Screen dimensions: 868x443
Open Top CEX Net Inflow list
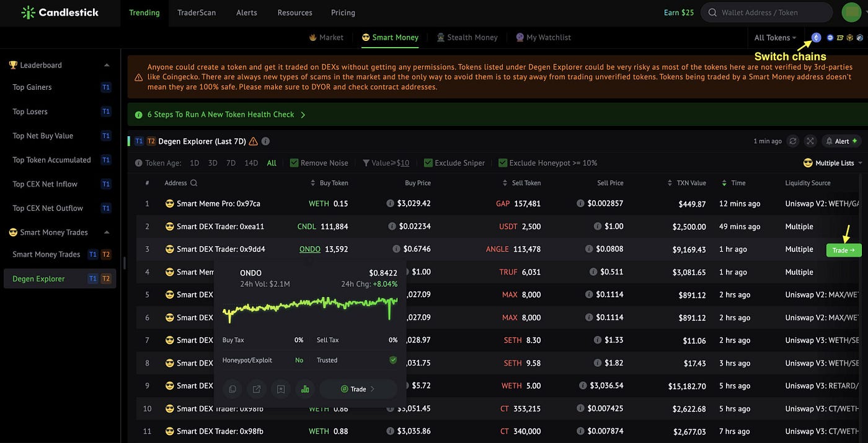(45, 184)
